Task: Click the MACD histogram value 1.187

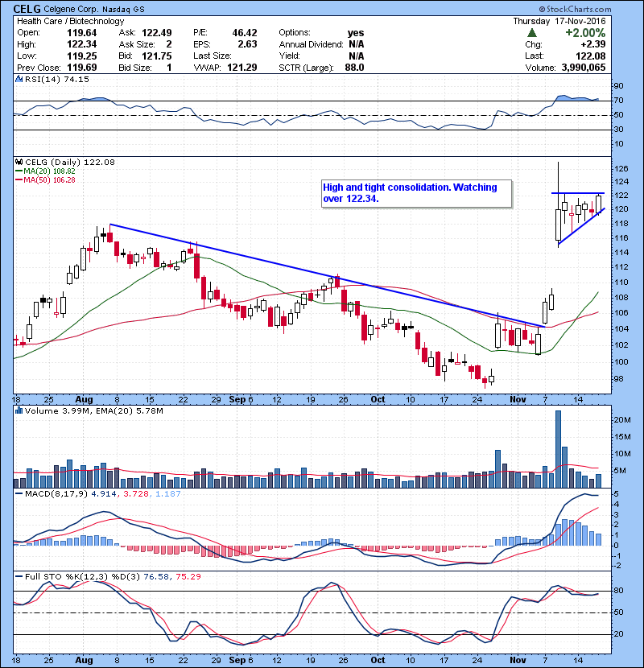Action: (x=168, y=494)
